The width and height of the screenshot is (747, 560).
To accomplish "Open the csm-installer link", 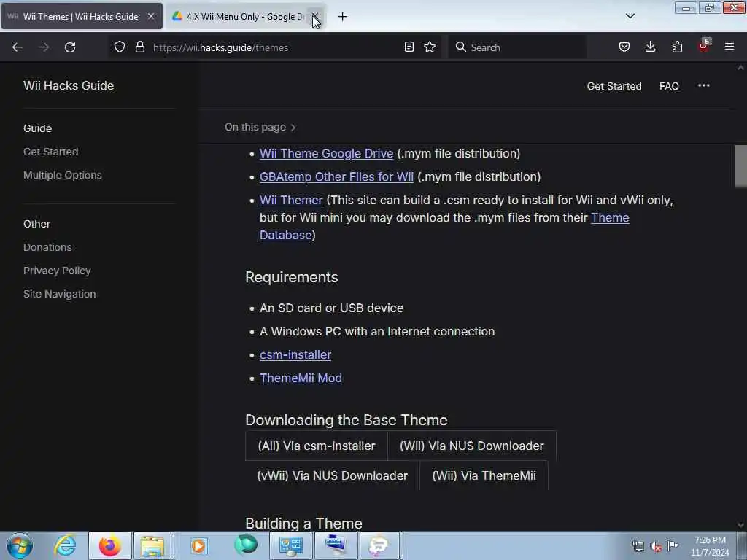I will [295, 355].
